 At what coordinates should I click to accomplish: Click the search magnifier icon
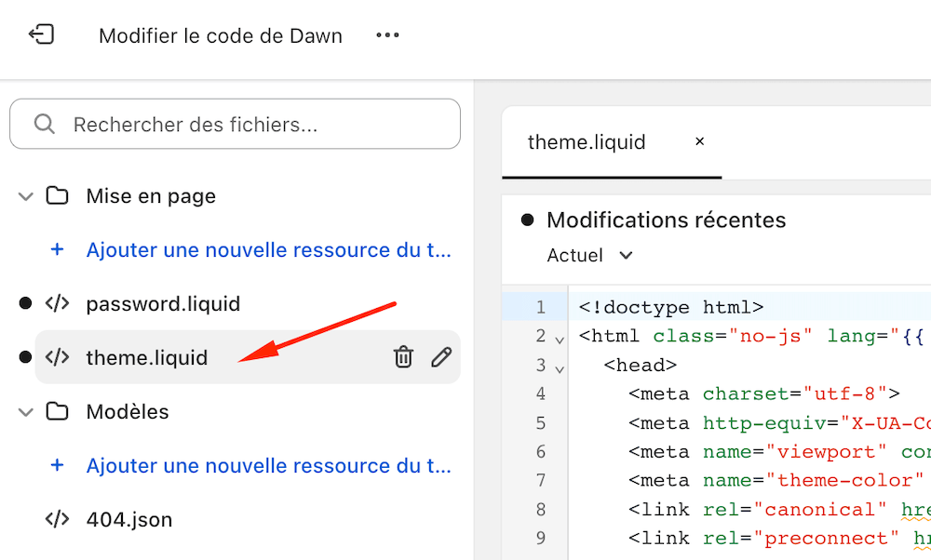[x=44, y=124]
